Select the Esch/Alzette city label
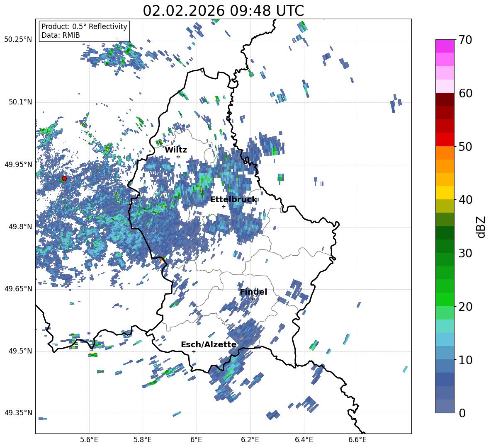This screenshot has height=448, width=491. coord(209,345)
